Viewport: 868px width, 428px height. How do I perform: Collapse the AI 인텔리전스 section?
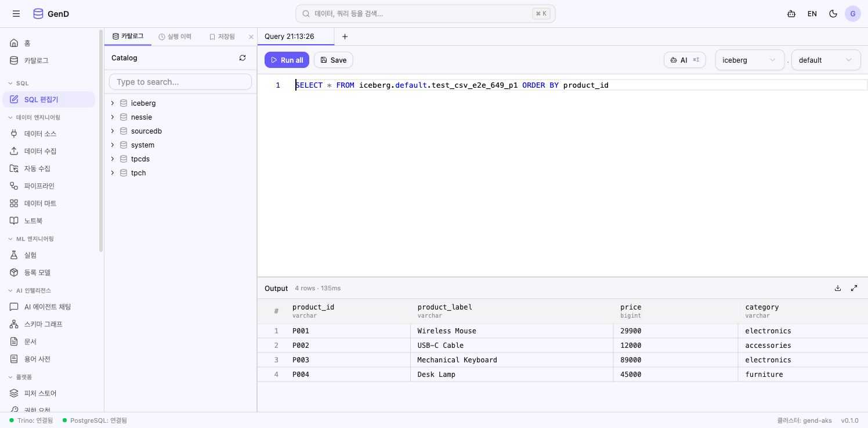[x=30, y=290]
